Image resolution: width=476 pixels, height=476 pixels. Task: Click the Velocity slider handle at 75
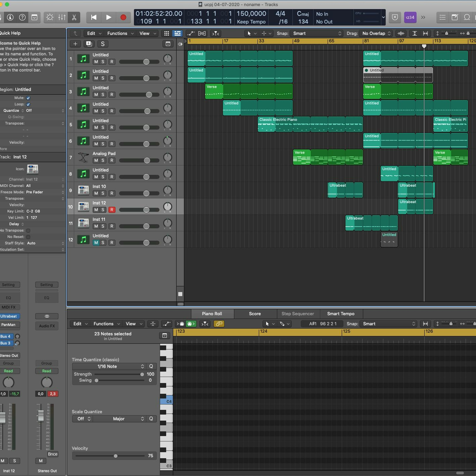click(x=116, y=456)
